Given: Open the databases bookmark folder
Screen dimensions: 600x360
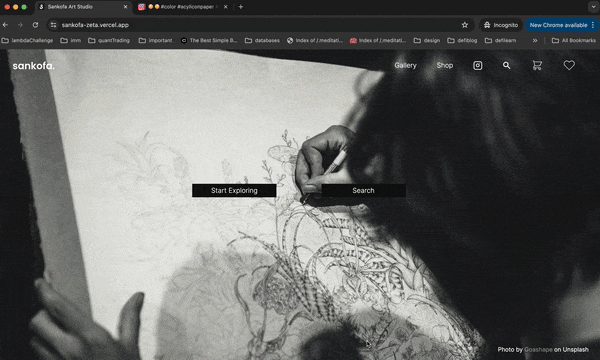Looking at the screenshot, I should point(262,40).
